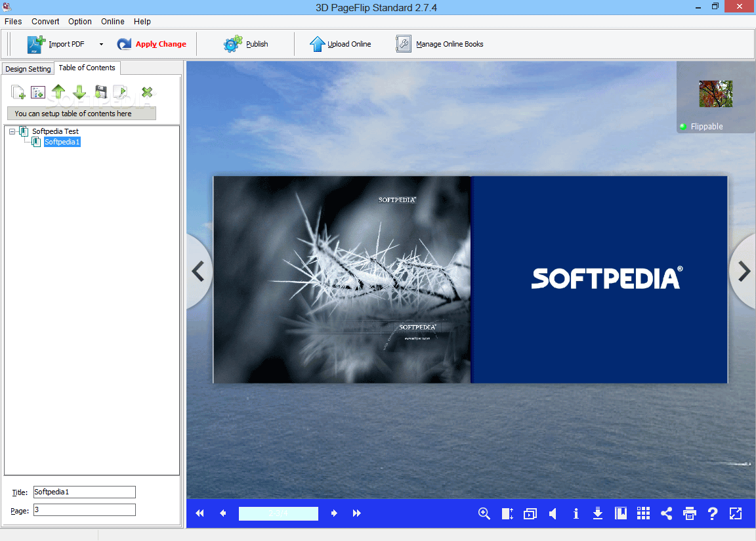Click the zoom in magnifier icon

point(484,513)
